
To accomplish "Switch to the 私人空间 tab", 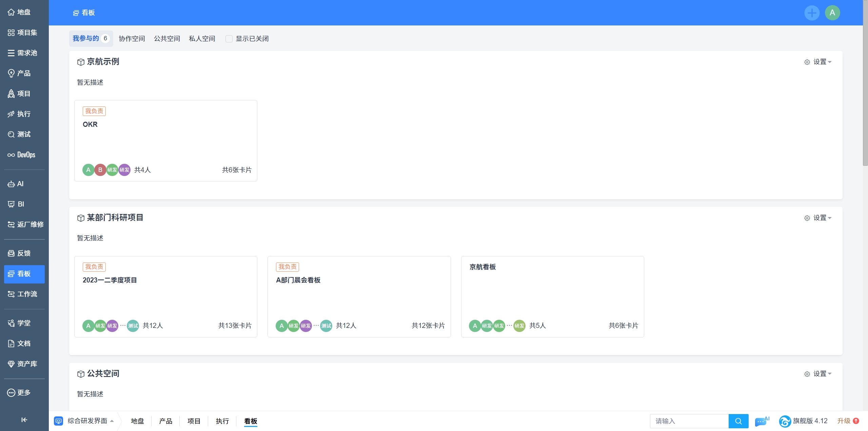I will point(202,39).
